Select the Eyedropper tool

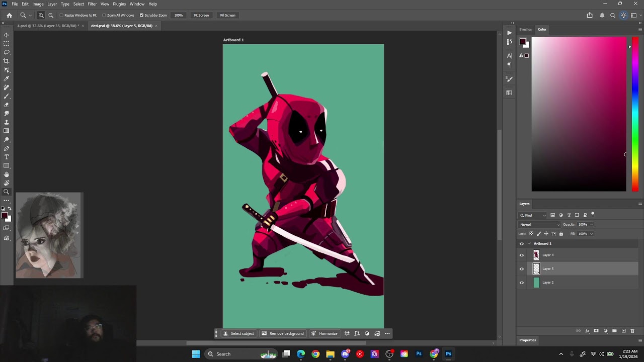click(7, 78)
